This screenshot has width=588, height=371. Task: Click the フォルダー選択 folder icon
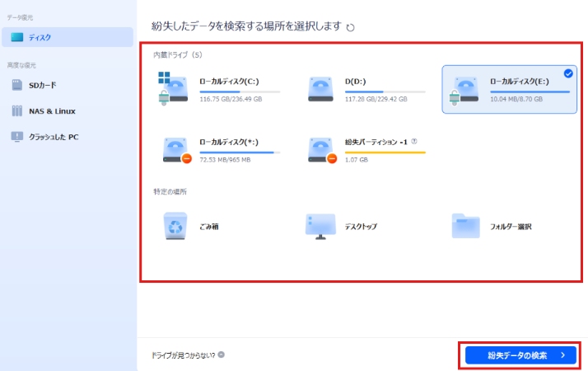466,226
